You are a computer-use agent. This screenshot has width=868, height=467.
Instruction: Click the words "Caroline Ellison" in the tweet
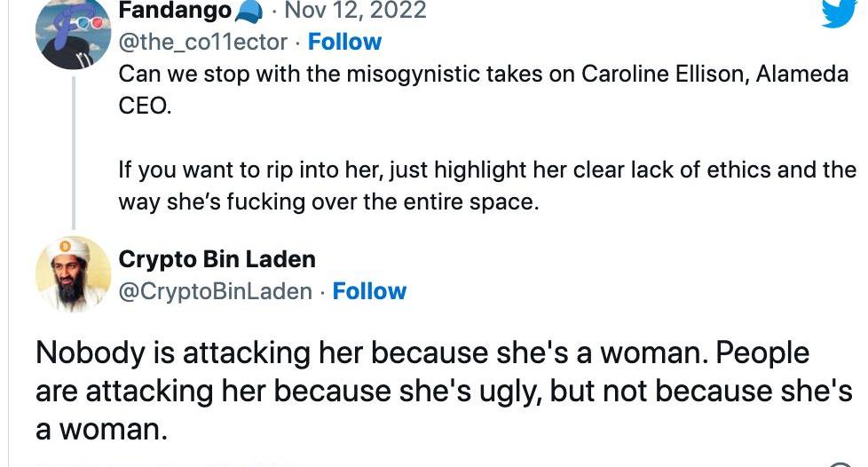point(664,74)
